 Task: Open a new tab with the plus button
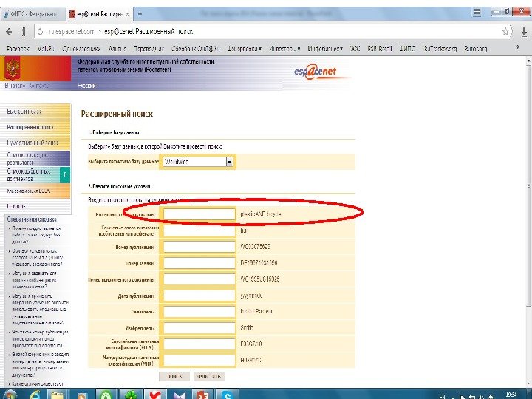pyautogui.click(x=140, y=14)
